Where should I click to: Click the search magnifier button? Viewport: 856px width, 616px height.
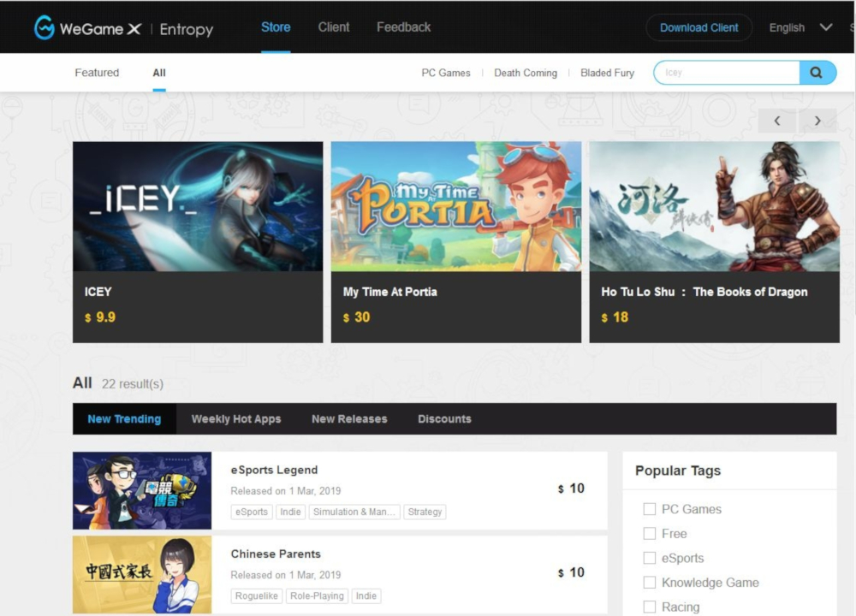[817, 73]
